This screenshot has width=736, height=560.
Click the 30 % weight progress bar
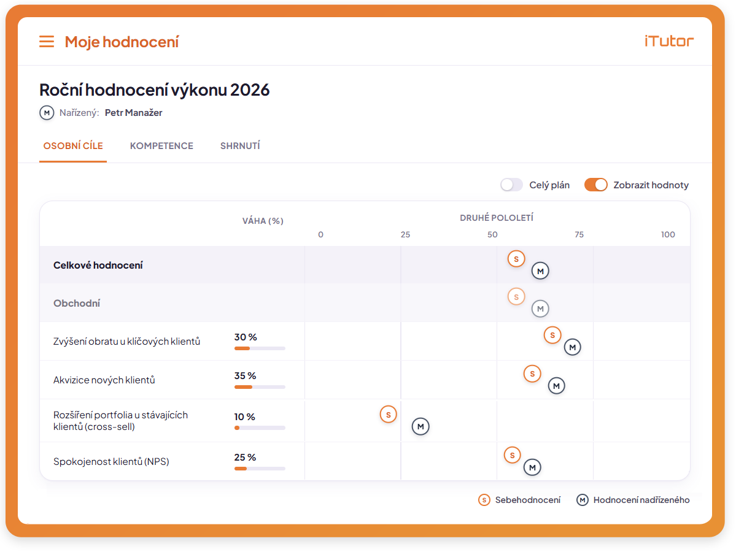(x=260, y=348)
